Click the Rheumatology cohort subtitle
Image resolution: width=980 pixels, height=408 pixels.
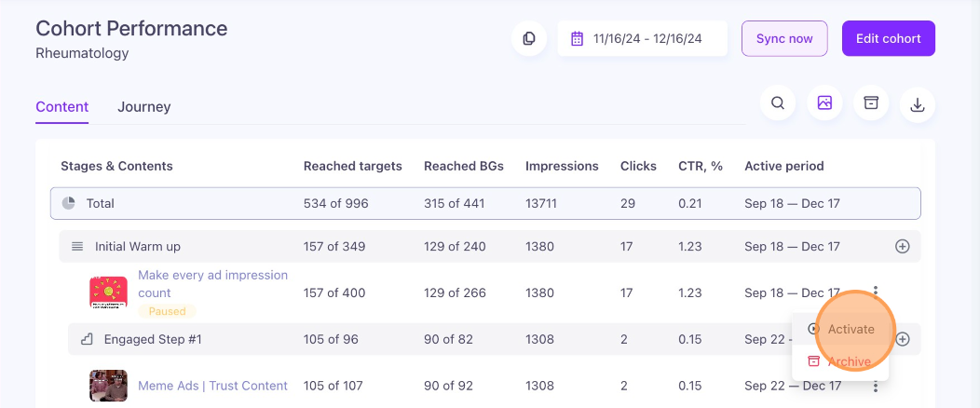(x=82, y=53)
